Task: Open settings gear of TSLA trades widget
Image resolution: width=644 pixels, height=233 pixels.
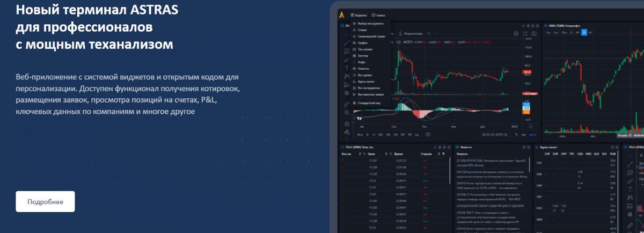Action: click(440, 147)
